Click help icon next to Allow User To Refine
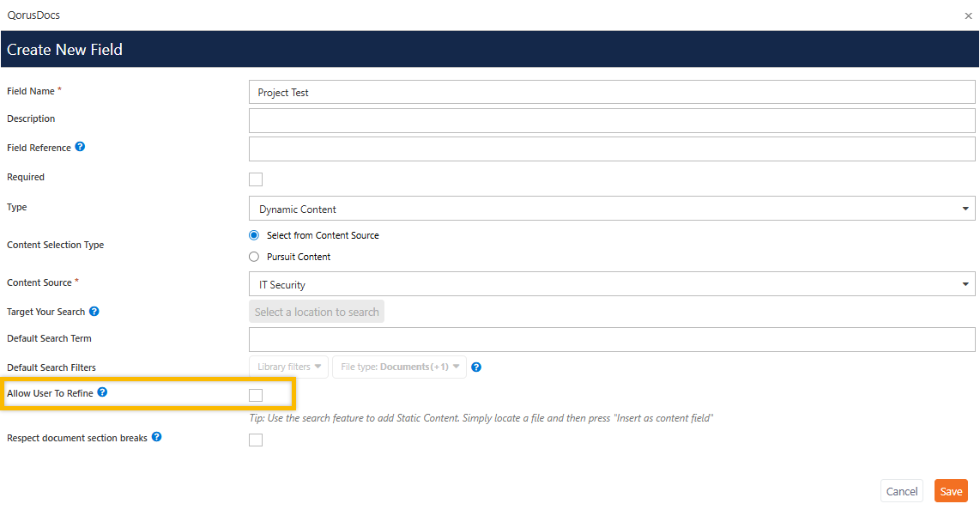 coord(102,392)
